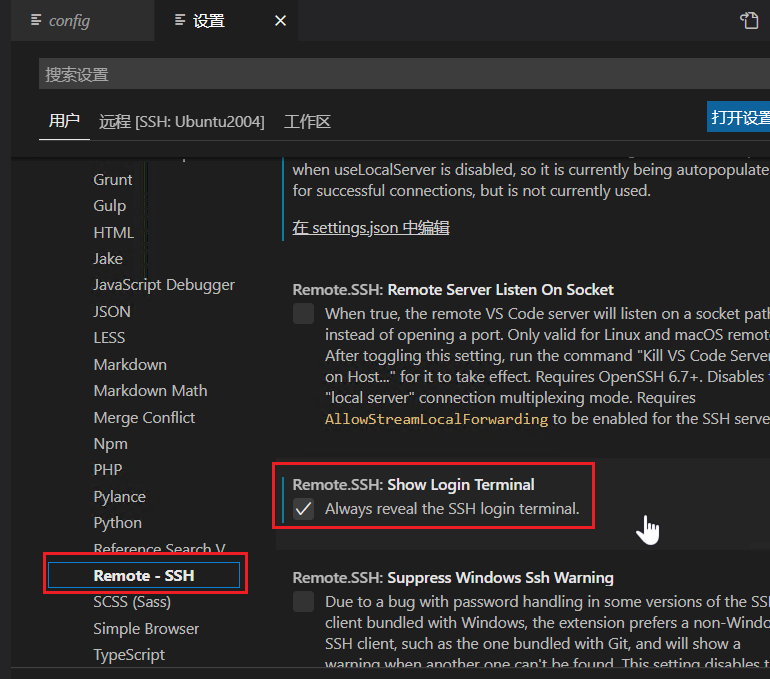Select Markdown Math in the settings tree

150,391
